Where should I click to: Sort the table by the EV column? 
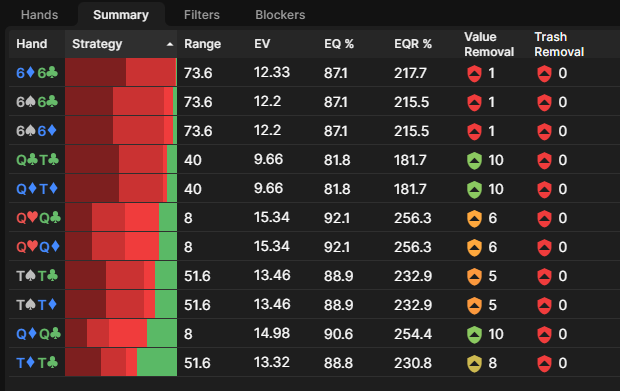[262, 44]
